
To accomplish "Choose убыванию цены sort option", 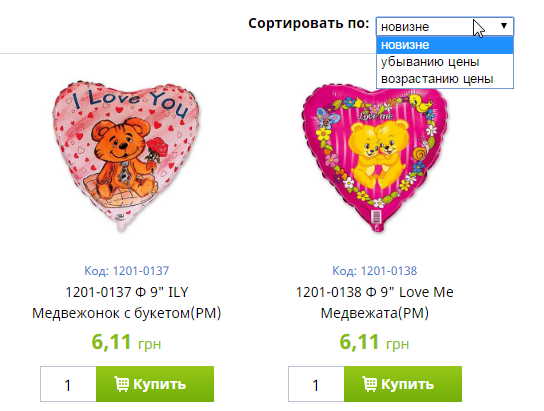I will point(445,62).
